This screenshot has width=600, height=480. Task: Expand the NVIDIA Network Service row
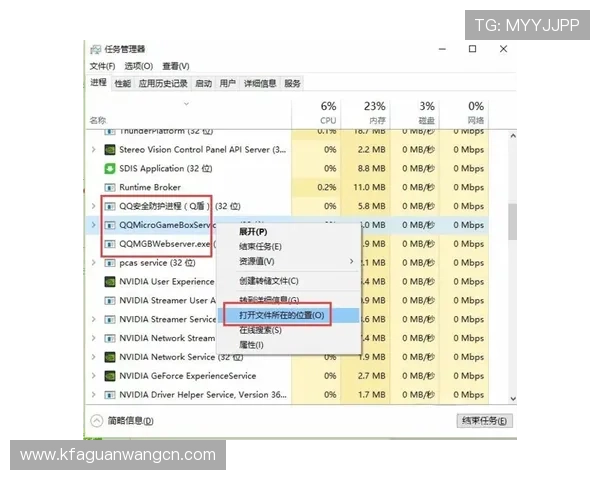pos(94,357)
